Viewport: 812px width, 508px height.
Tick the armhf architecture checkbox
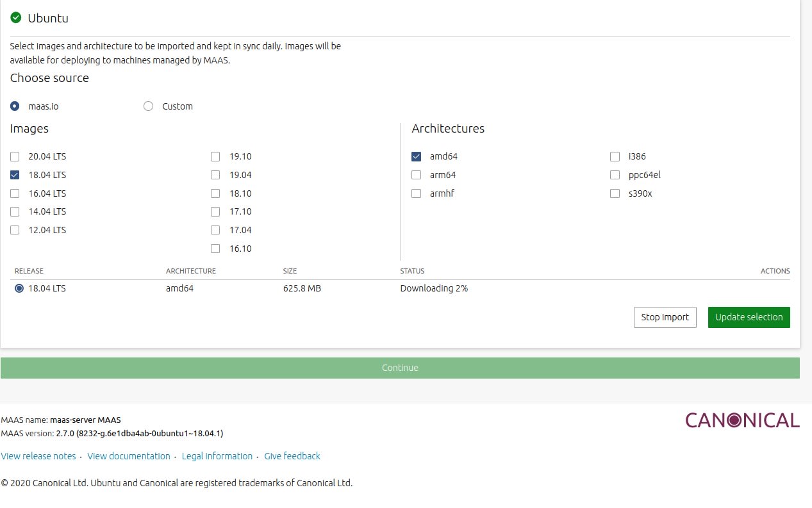[x=417, y=193]
